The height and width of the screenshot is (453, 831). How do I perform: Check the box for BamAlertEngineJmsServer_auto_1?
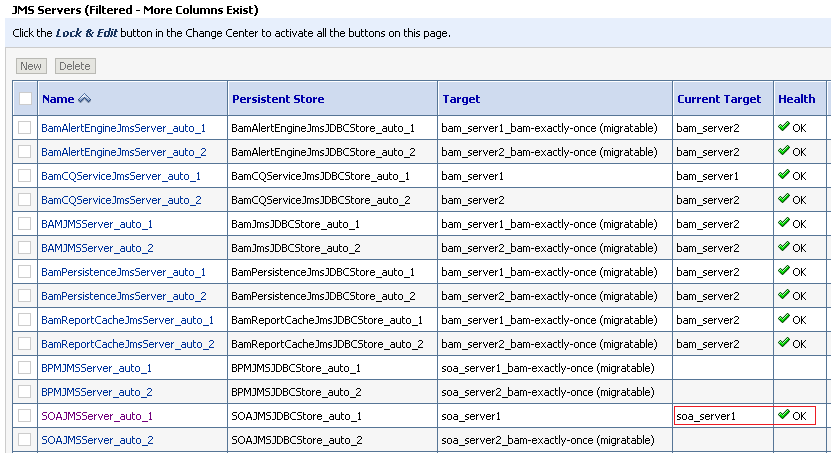25,128
